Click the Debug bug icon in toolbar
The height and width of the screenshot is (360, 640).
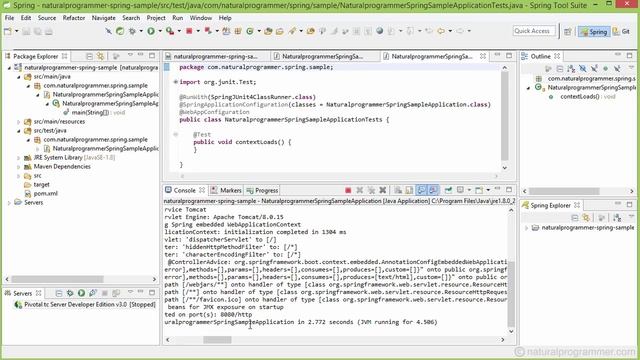(132, 31)
